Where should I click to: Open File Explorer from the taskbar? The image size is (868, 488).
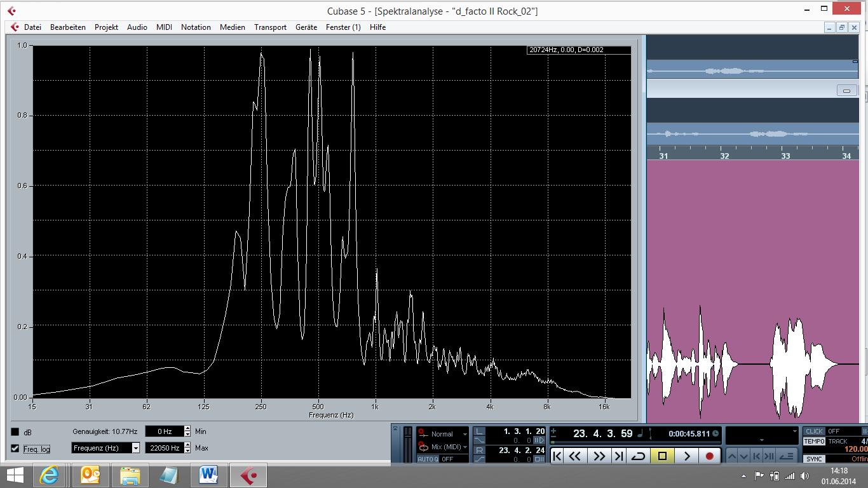click(130, 475)
